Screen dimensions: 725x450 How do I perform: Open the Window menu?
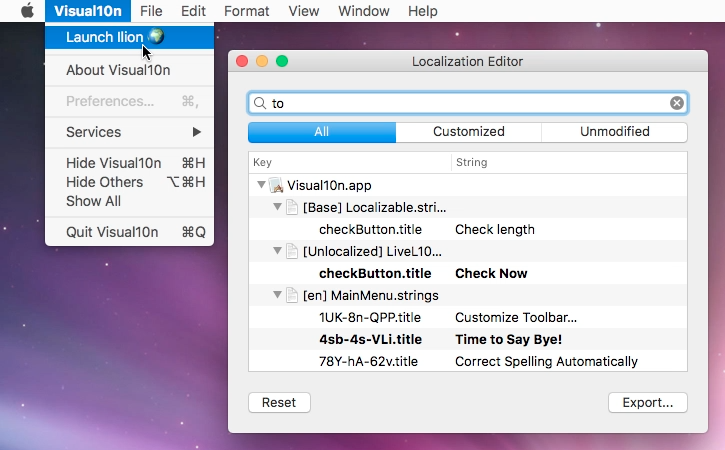pyautogui.click(x=363, y=11)
